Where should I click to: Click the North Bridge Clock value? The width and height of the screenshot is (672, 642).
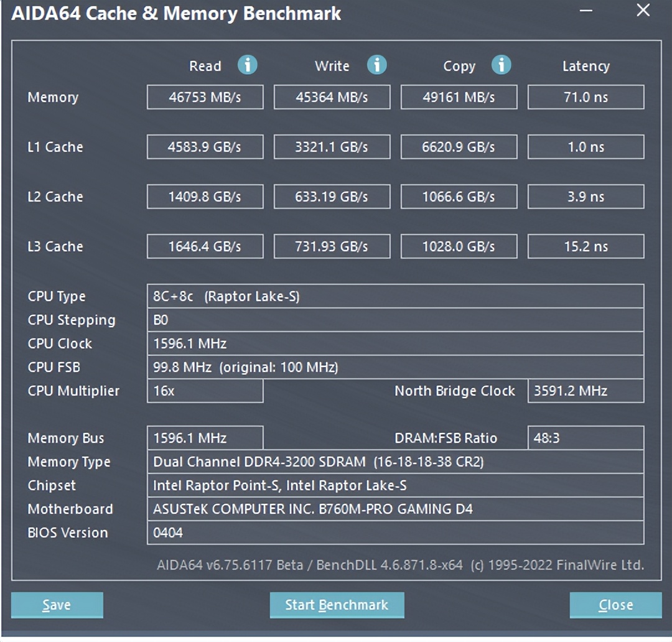585,391
